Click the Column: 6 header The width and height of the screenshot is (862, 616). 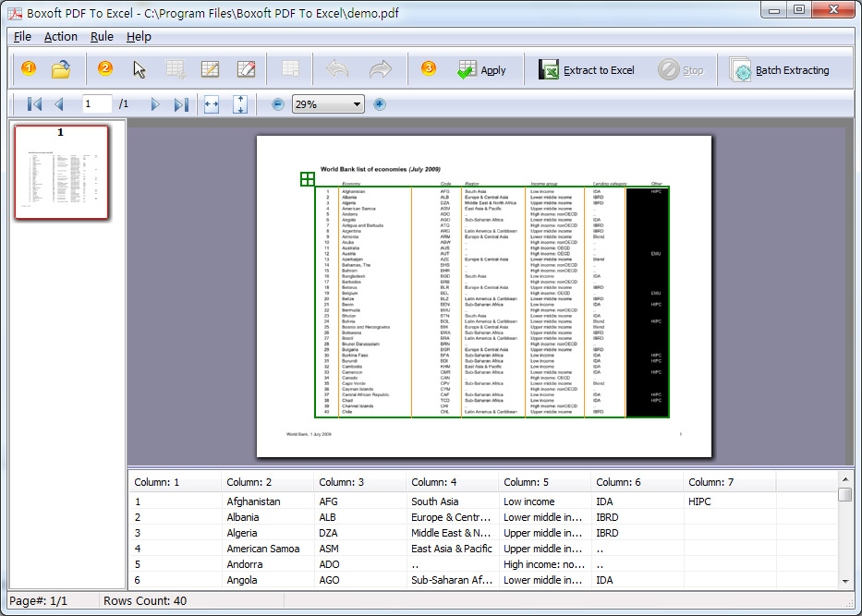coord(637,482)
